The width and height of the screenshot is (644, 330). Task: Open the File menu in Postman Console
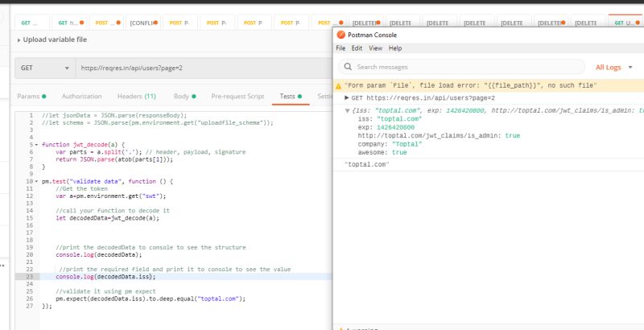coord(341,48)
